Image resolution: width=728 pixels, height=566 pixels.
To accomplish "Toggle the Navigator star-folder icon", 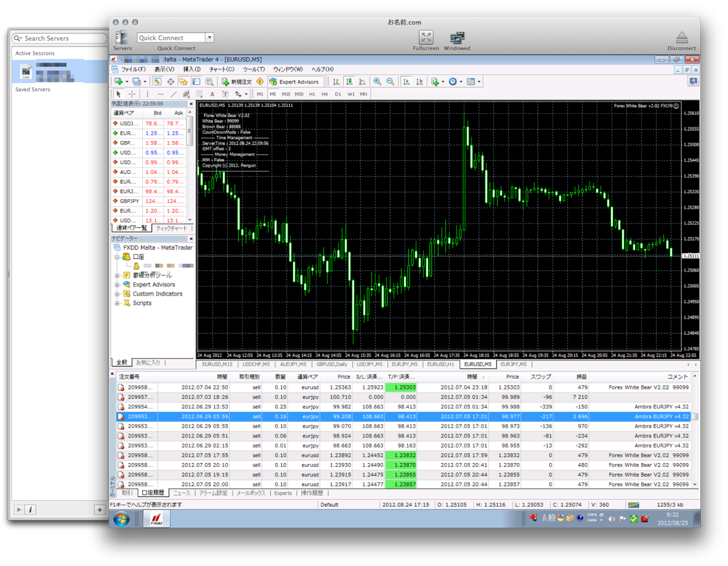I will coord(183,82).
